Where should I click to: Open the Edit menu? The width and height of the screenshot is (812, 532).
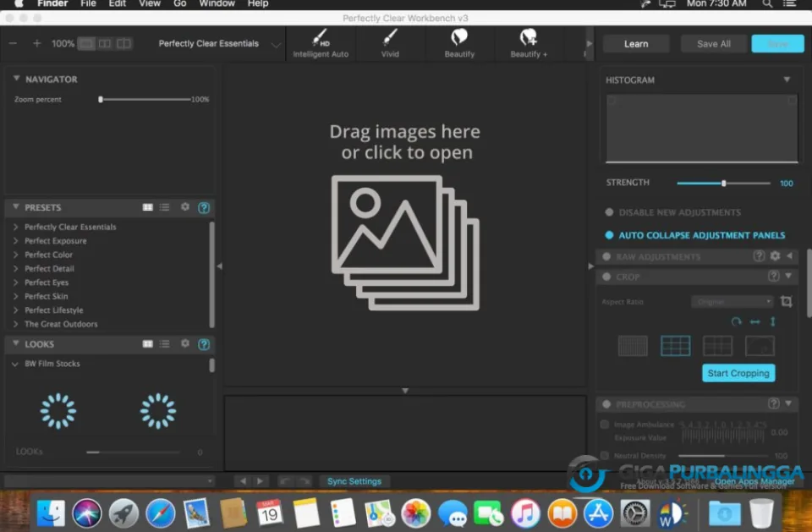[x=117, y=4]
